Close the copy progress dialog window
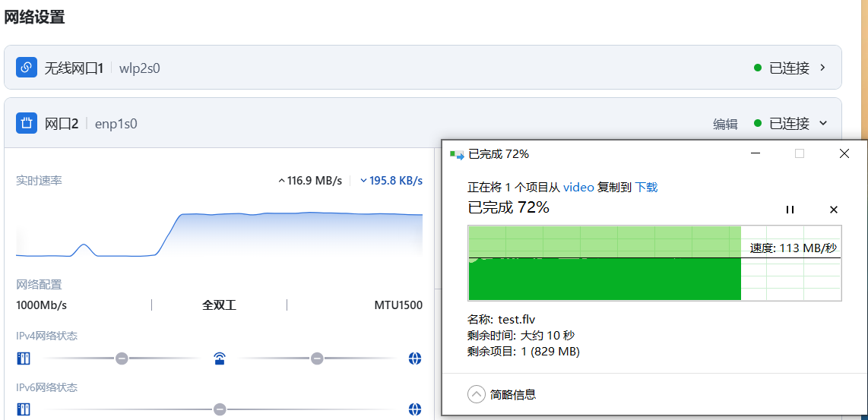The image size is (868, 420). [844, 154]
